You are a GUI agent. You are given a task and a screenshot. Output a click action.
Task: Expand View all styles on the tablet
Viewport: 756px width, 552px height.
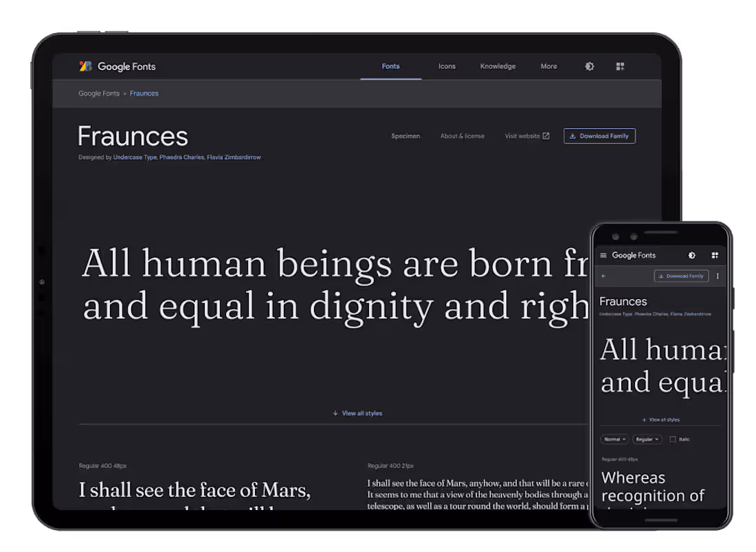[x=357, y=412]
